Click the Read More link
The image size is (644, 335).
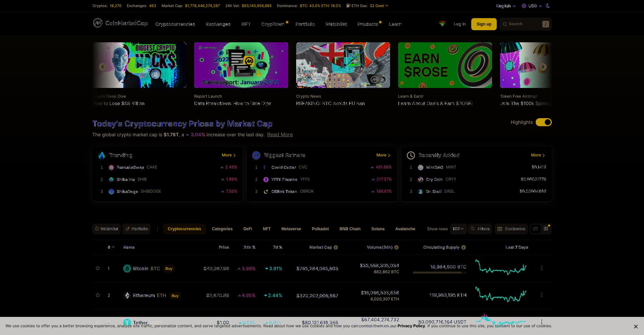click(x=280, y=135)
